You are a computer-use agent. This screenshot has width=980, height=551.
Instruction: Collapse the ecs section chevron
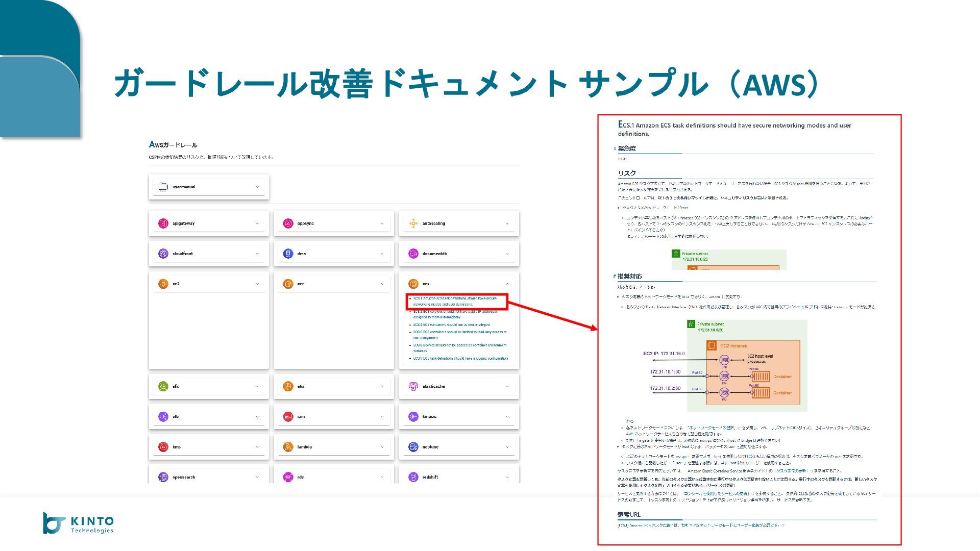tap(507, 284)
